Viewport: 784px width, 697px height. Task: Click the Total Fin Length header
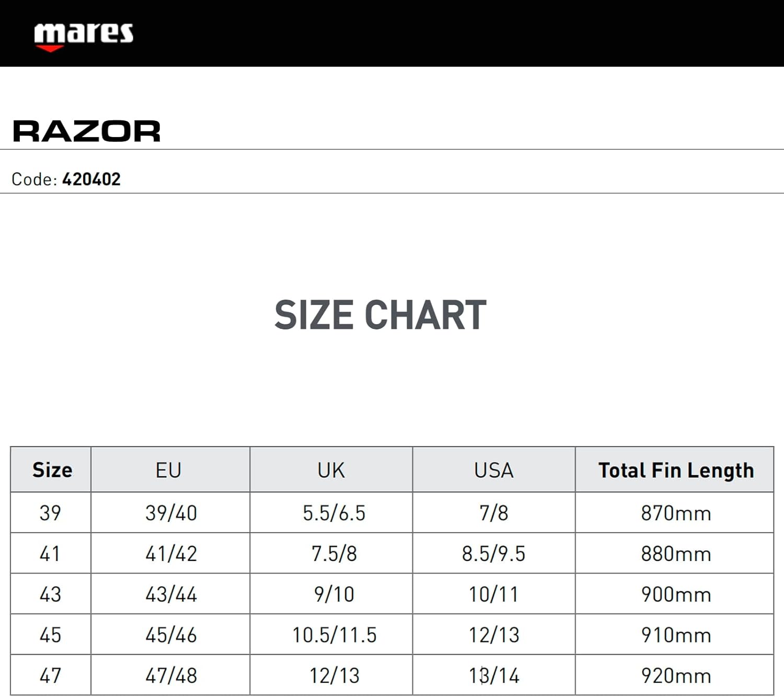(x=676, y=470)
